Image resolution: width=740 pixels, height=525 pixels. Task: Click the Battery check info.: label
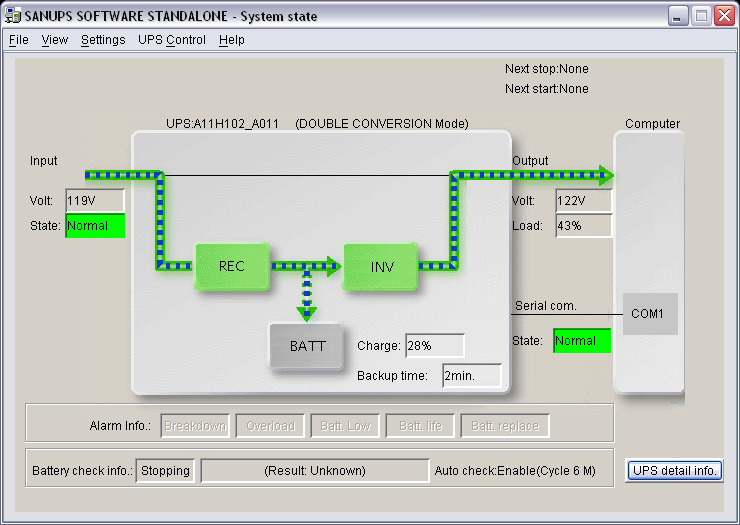pos(82,471)
